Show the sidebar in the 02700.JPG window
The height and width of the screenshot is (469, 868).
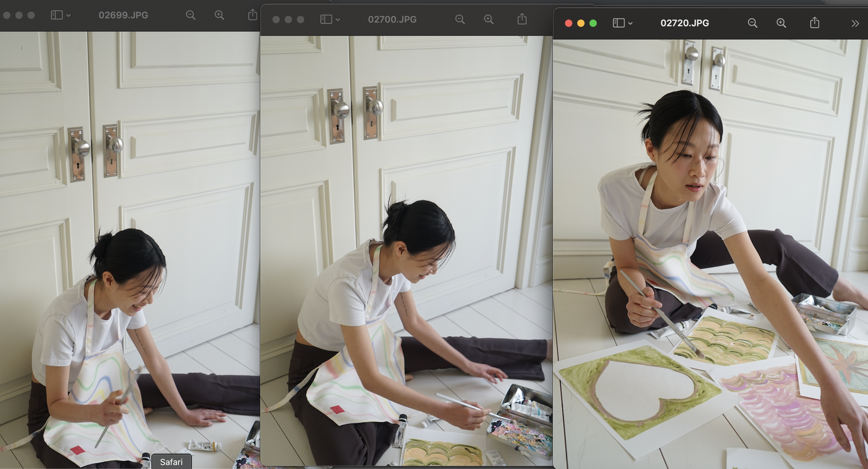pyautogui.click(x=326, y=19)
